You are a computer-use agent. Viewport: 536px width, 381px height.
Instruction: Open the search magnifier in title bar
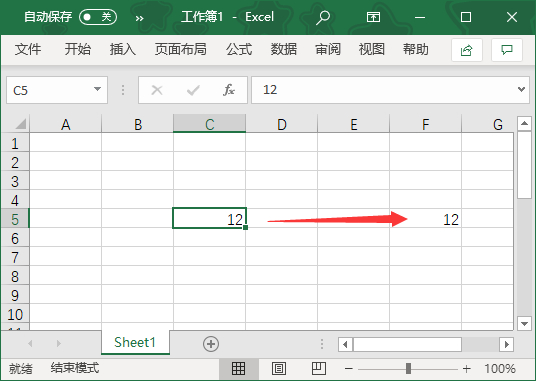point(322,17)
